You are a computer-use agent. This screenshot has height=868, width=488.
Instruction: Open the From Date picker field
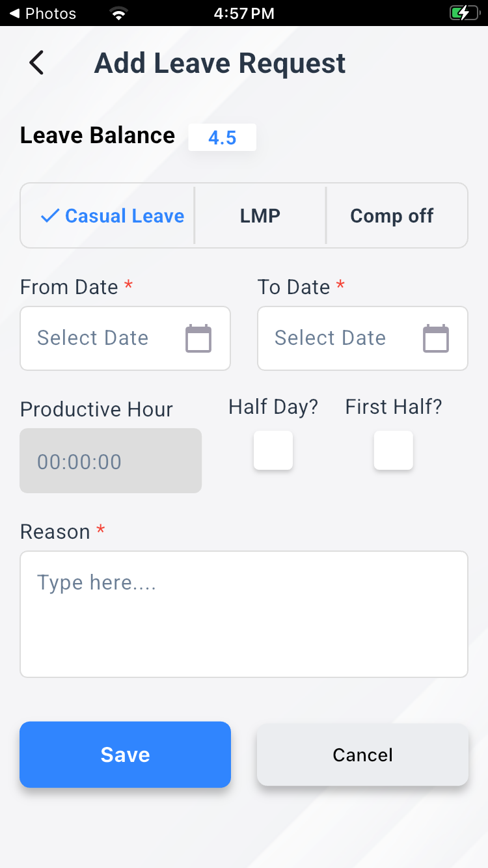(104, 338)
